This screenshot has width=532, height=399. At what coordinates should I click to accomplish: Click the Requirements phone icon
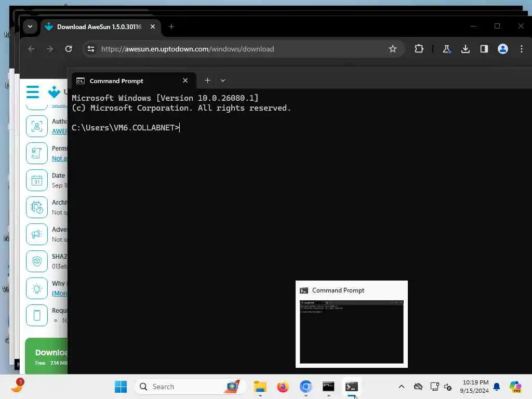click(x=37, y=315)
